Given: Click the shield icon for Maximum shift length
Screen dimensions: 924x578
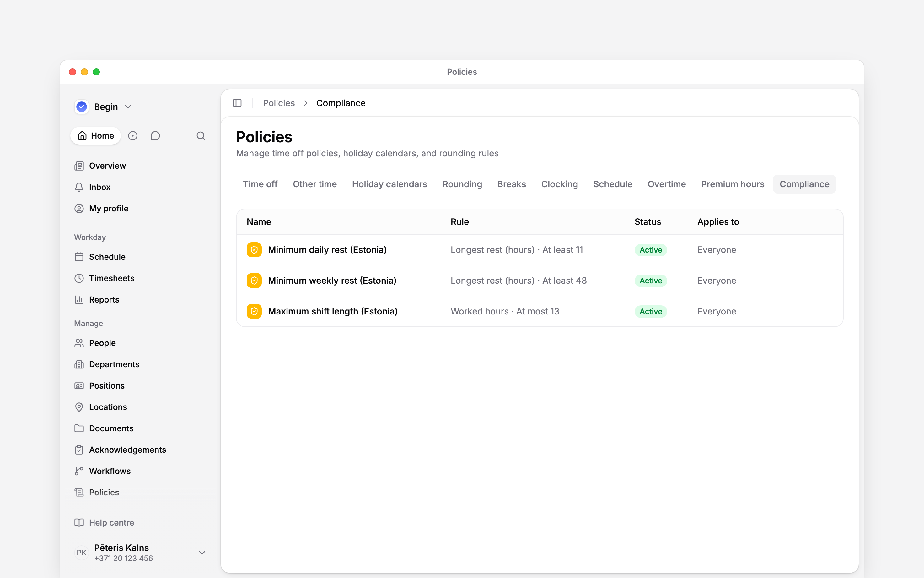Looking at the screenshot, I should (x=254, y=312).
